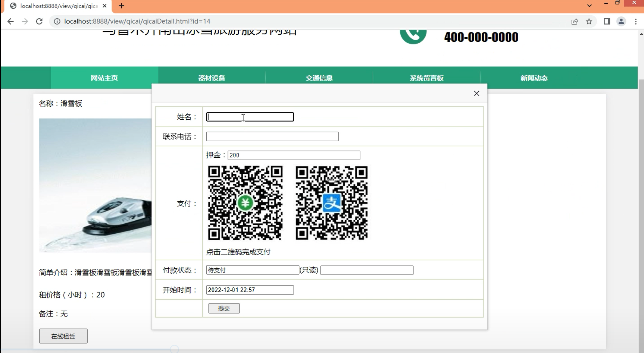
Task: Click the 在线租赁 button
Action: point(63,336)
